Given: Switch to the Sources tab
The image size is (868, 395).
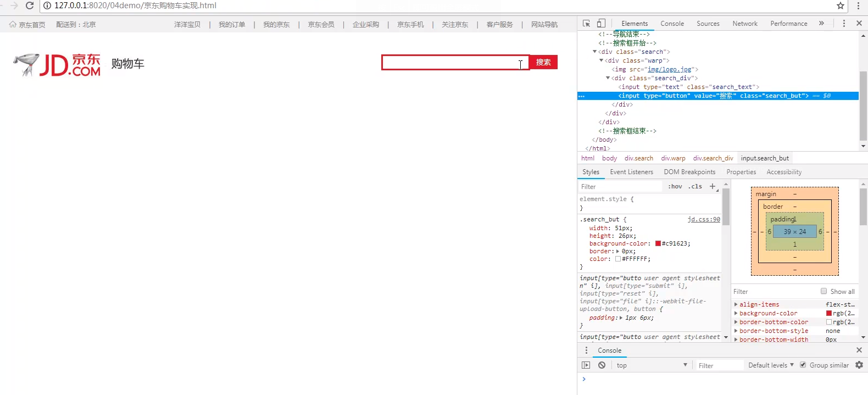Looking at the screenshot, I should coord(708,24).
